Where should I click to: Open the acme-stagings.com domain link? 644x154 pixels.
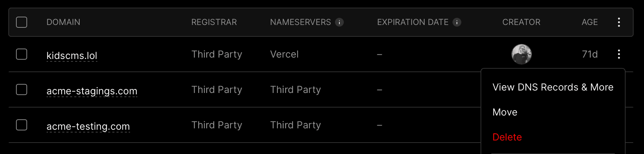point(92,91)
